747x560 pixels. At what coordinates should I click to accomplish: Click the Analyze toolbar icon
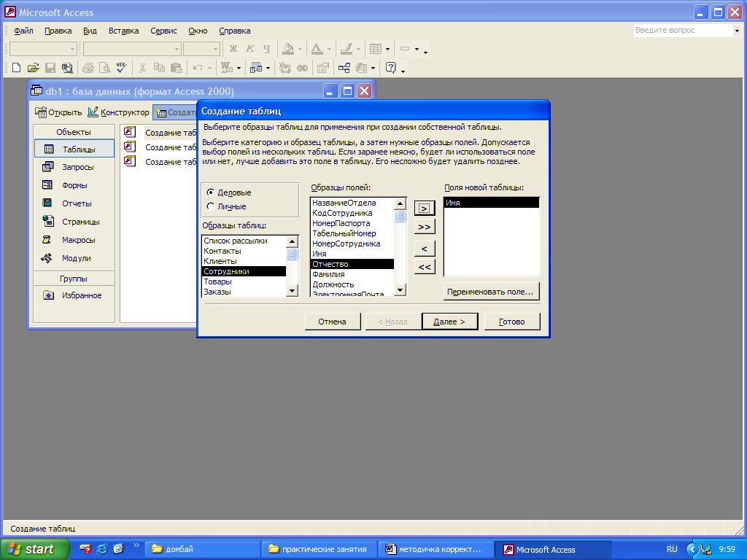(x=256, y=68)
